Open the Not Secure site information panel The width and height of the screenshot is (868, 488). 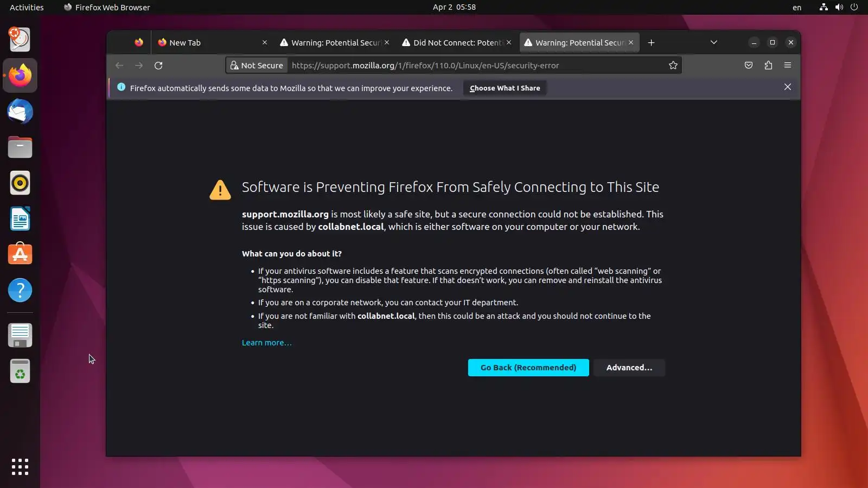257,65
